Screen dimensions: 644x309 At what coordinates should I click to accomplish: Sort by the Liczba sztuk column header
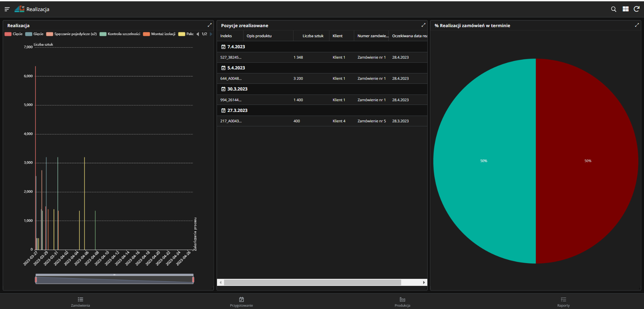click(x=313, y=36)
